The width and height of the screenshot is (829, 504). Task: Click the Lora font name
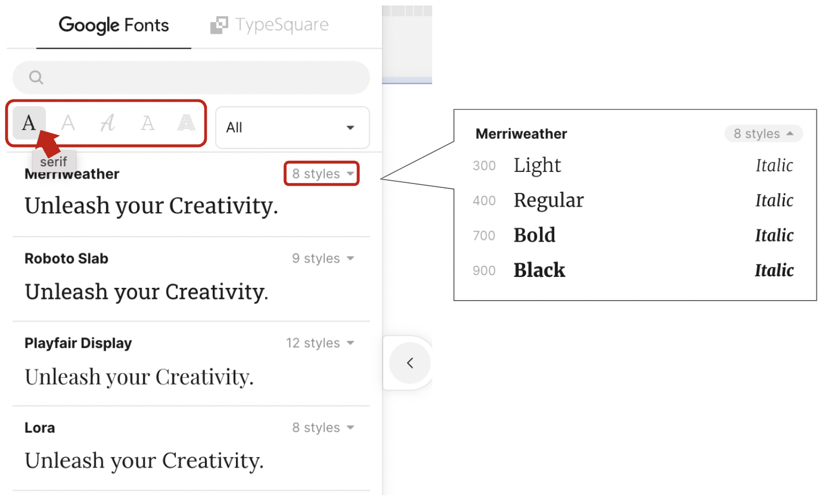[x=40, y=428]
